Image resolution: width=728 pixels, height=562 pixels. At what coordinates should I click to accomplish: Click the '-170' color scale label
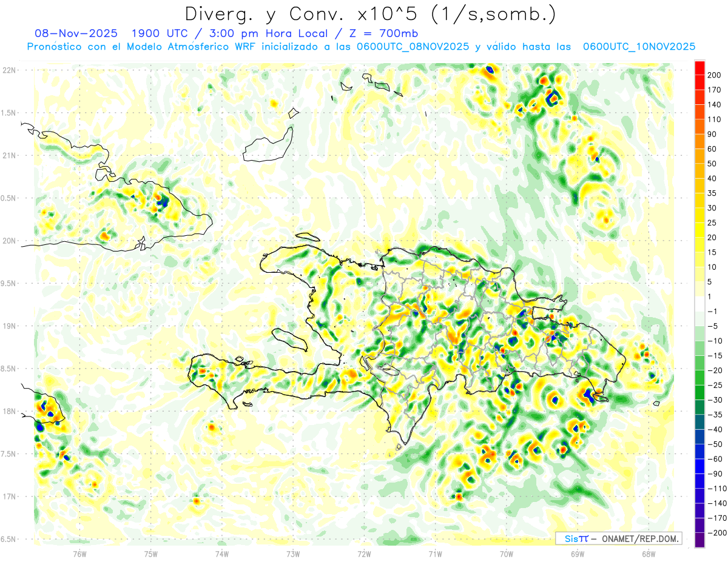tap(718, 519)
